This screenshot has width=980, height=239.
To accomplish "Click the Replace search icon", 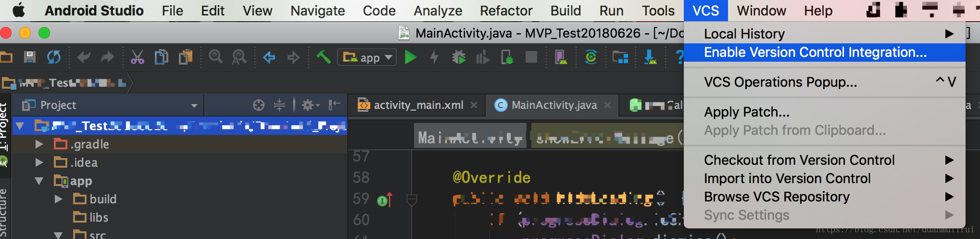I will coord(239,57).
